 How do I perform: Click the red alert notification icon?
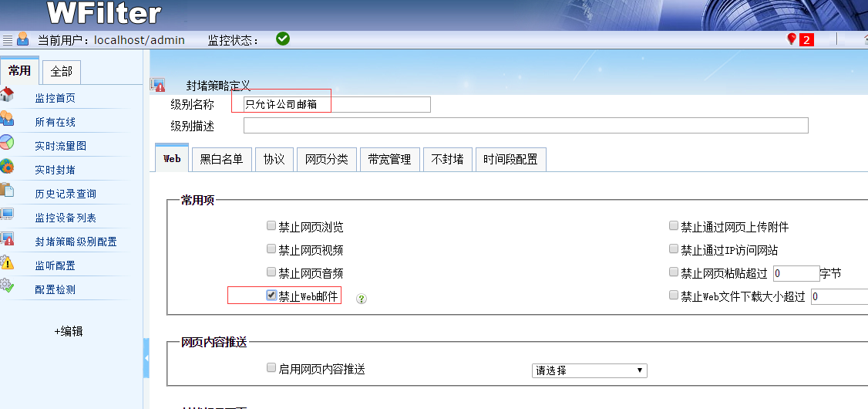(791, 39)
